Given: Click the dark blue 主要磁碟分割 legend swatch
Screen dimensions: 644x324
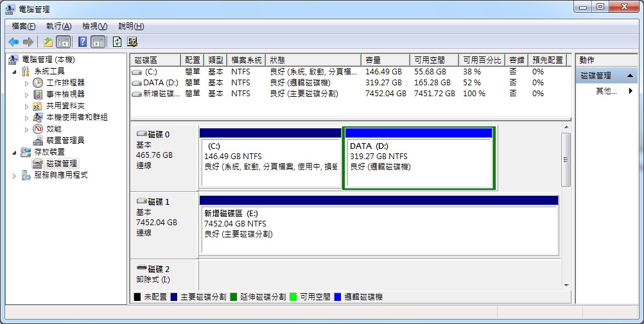Looking at the screenshot, I should [x=174, y=297].
